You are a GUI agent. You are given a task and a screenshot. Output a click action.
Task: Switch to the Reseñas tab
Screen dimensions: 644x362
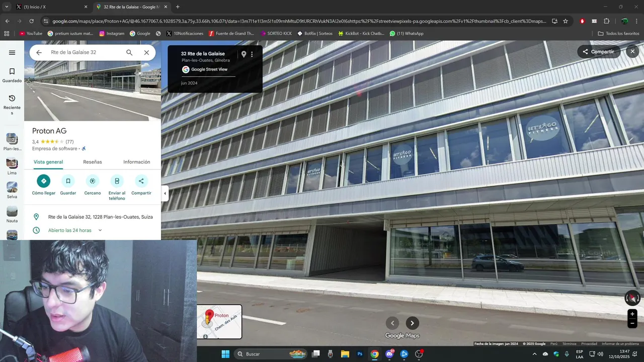(x=93, y=162)
